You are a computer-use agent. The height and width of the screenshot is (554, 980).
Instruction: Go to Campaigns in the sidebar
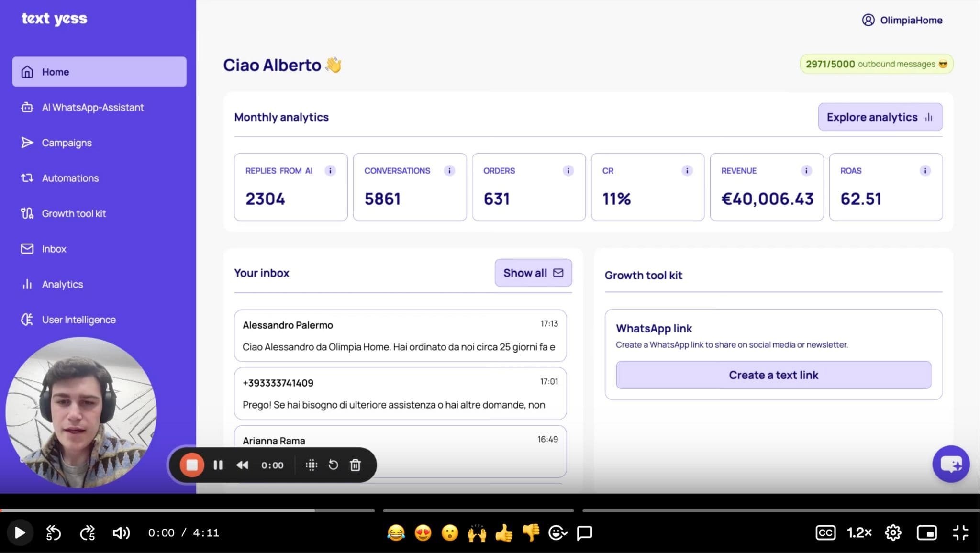67,143
